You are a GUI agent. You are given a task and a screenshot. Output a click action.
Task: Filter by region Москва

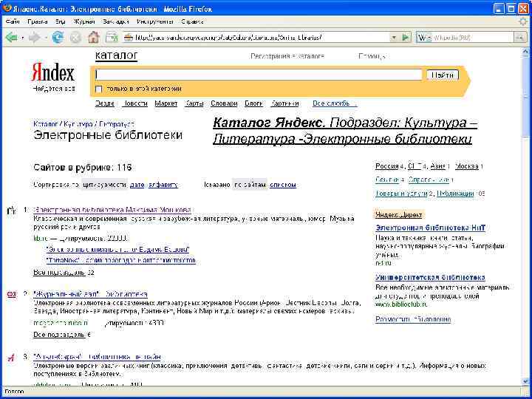point(466,166)
